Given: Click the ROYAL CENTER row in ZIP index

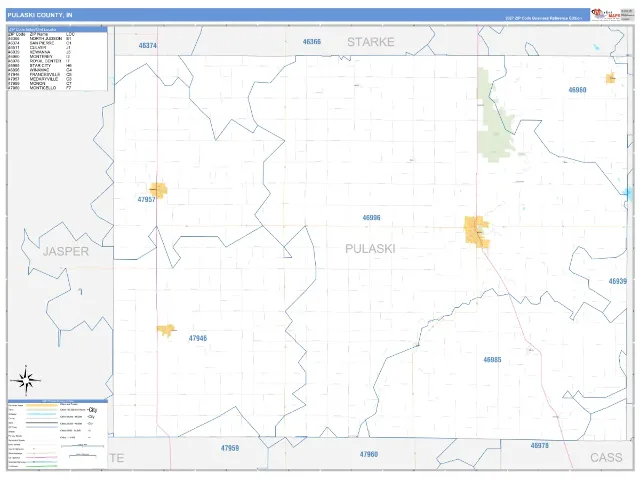Looking at the screenshot, I should pos(40,61).
